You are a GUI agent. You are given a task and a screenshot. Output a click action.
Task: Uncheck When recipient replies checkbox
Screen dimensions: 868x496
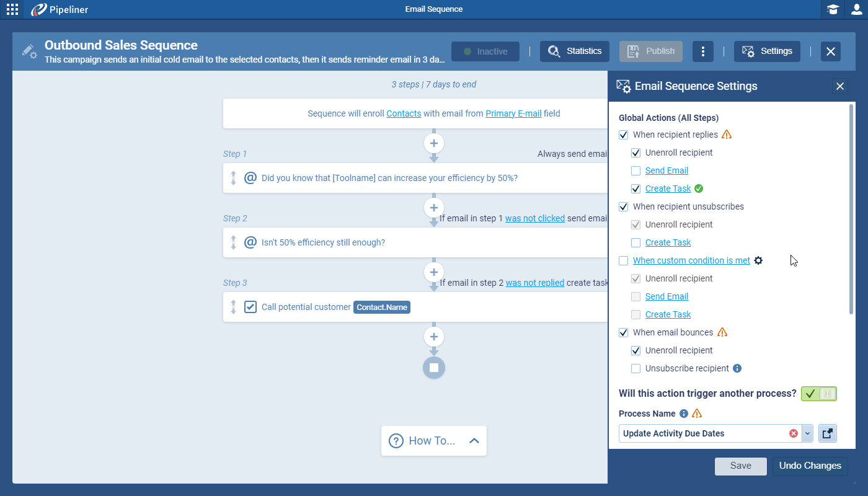click(624, 135)
